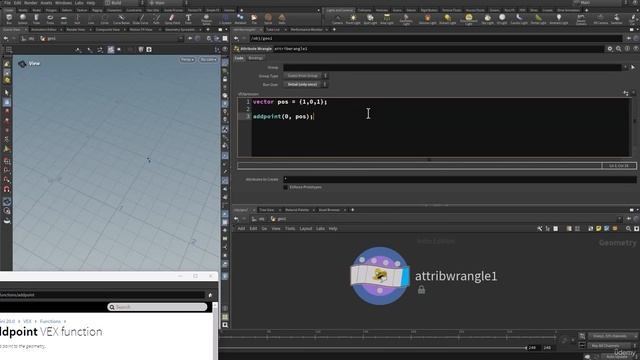640x360 pixels.
Task: Toggle the Enforce Prototypes checkbox
Action: pyautogui.click(x=285, y=187)
